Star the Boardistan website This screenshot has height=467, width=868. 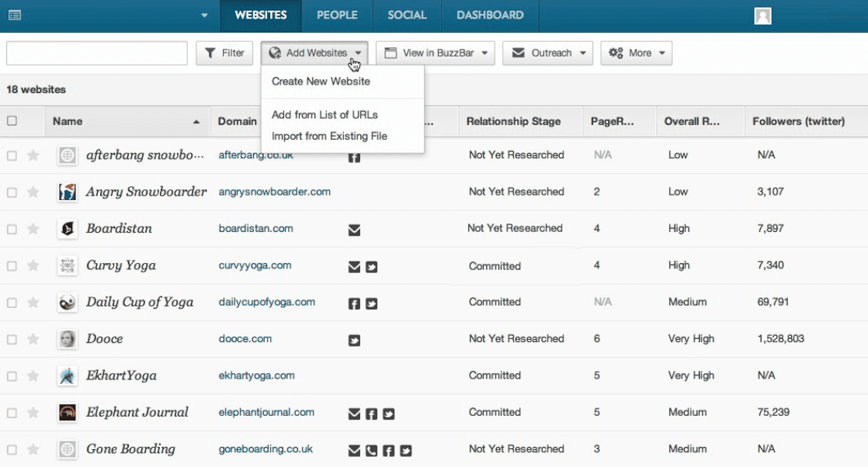click(33, 229)
